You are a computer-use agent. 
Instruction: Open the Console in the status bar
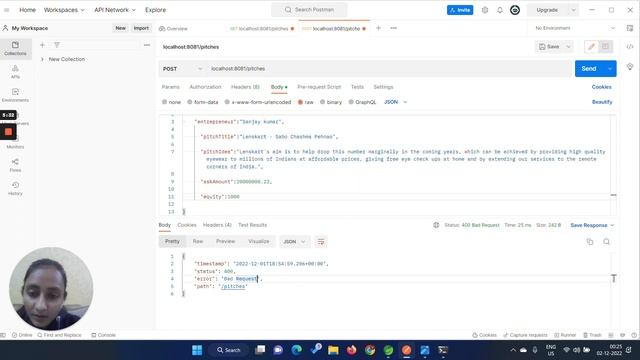click(103, 335)
